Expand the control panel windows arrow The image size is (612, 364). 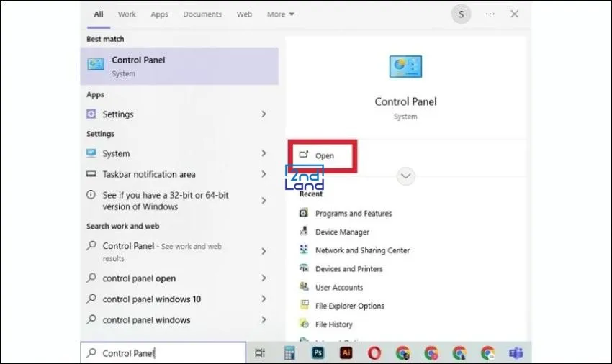pyautogui.click(x=264, y=319)
